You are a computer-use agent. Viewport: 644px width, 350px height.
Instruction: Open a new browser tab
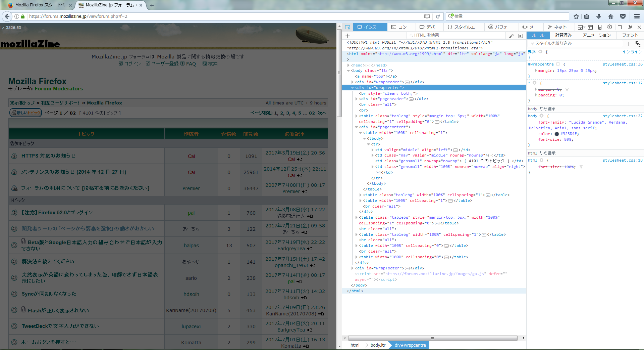coord(152,5)
